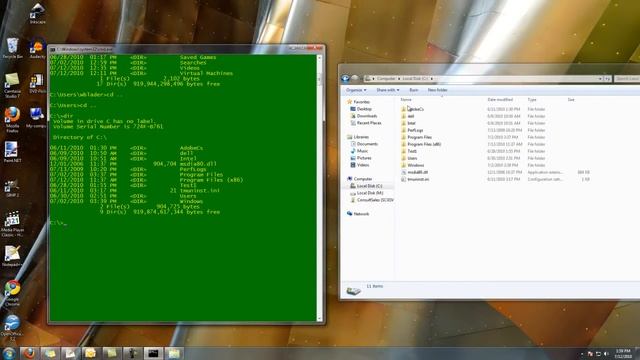Select Libraries in the navigation pane
The height and width of the screenshot is (360, 640).
(x=358, y=137)
